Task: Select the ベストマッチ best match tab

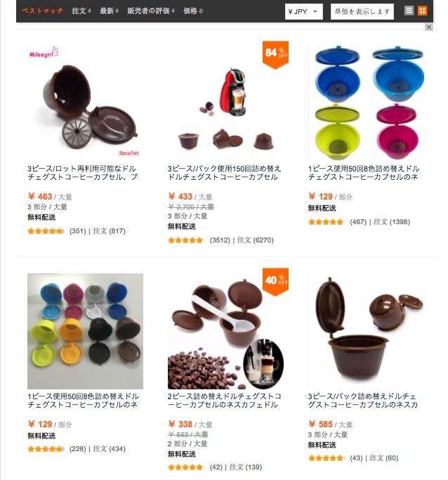Action: (42, 11)
